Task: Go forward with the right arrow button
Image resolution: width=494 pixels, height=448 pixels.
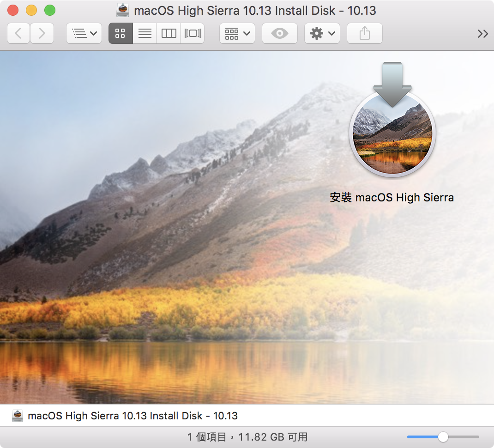Action: pos(42,33)
